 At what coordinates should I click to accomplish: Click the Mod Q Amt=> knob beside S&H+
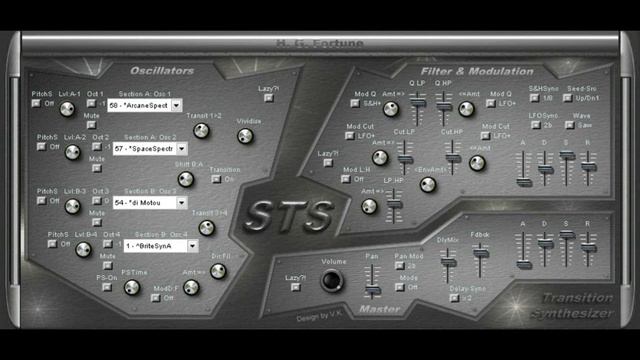point(391,109)
